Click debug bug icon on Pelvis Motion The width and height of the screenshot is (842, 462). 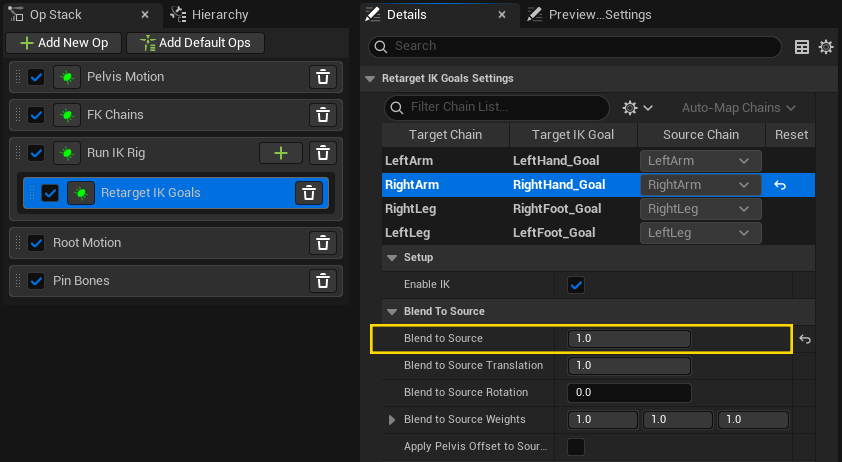67,77
